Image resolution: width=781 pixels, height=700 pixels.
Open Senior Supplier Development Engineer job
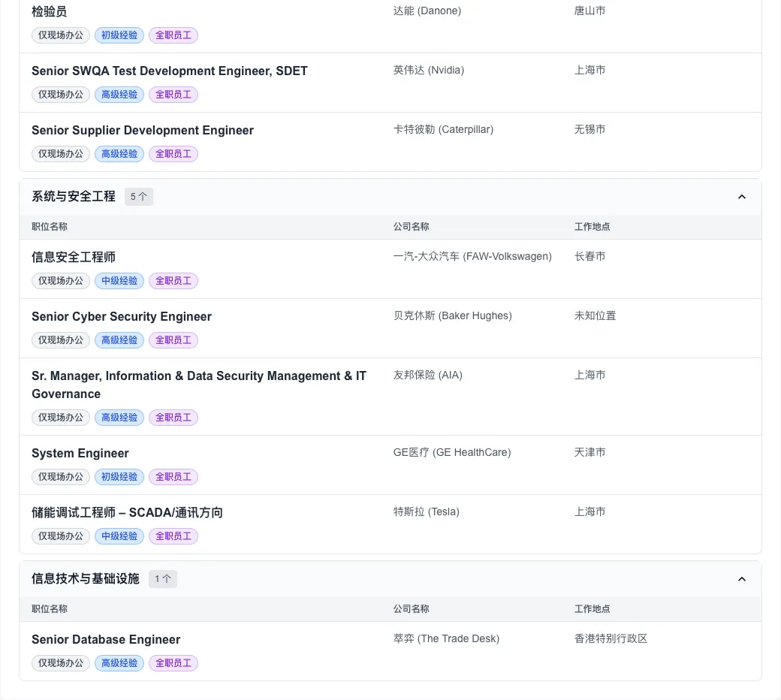tap(143, 130)
